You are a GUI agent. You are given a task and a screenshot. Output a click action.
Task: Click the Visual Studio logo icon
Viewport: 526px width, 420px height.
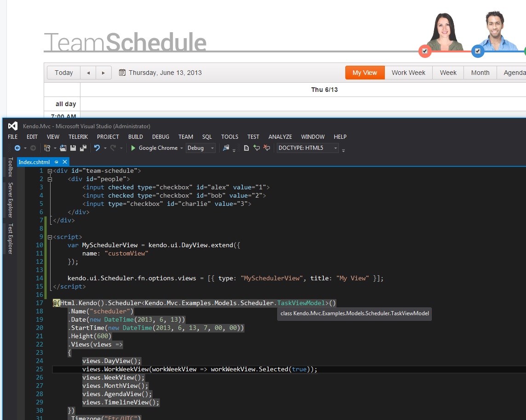(x=13, y=126)
